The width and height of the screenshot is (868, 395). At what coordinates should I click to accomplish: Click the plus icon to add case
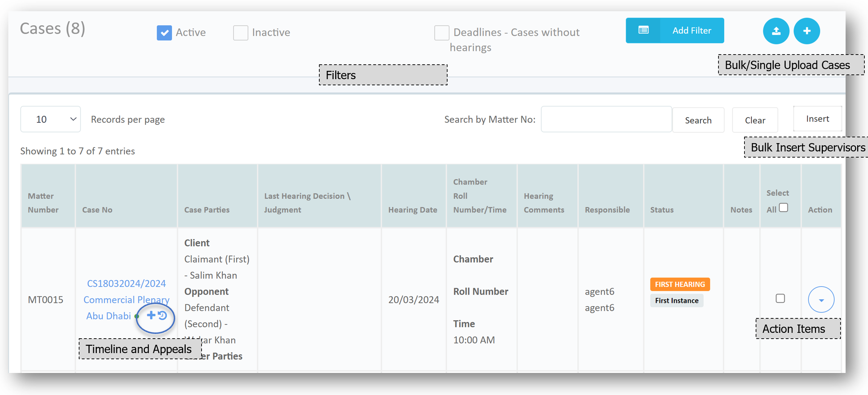(807, 31)
